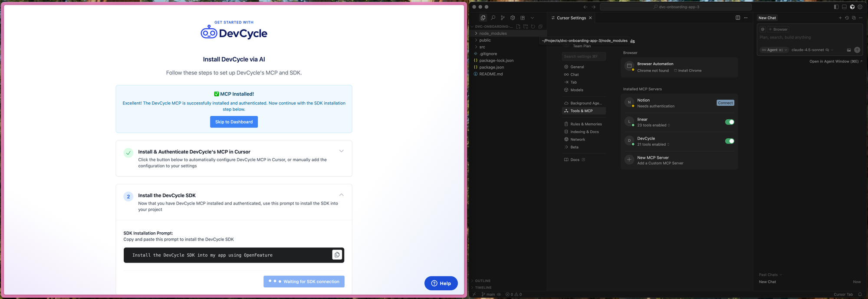The image size is (868, 299).
Task: Toggle the primary sidebar layout icon
Action: tap(836, 7)
